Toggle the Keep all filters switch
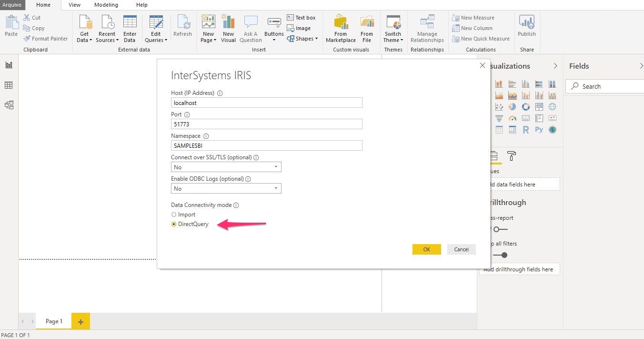 [x=500, y=255]
